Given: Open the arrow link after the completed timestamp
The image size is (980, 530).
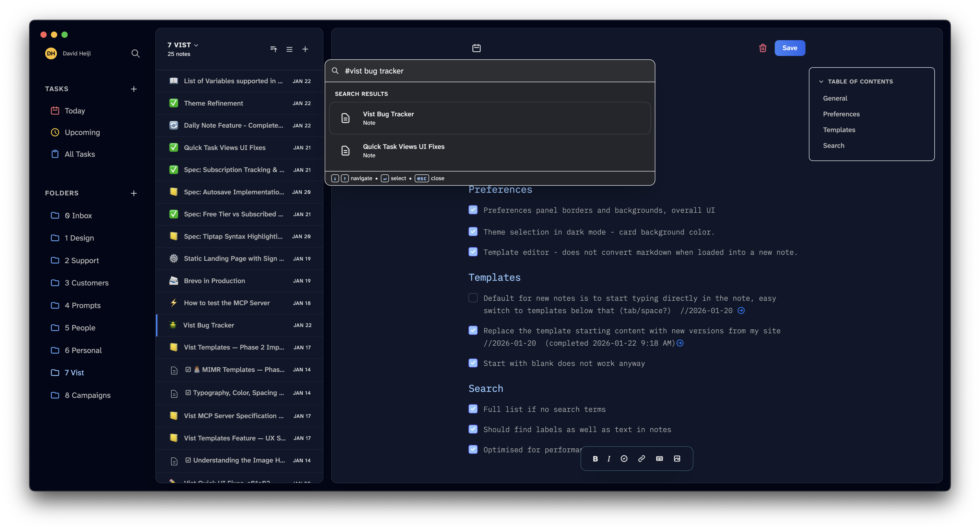Looking at the screenshot, I should pos(680,343).
